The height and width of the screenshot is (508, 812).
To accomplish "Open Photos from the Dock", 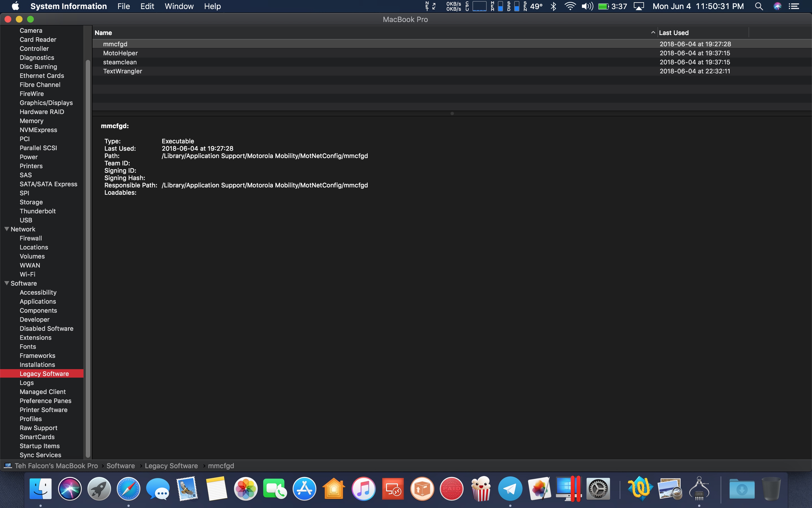I will pyautogui.click(x=246, y=489).
